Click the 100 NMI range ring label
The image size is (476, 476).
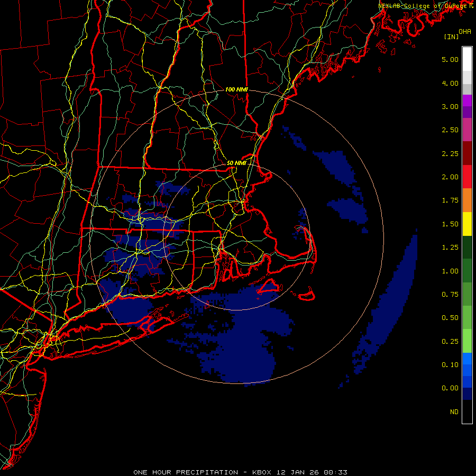coord(236,89)
